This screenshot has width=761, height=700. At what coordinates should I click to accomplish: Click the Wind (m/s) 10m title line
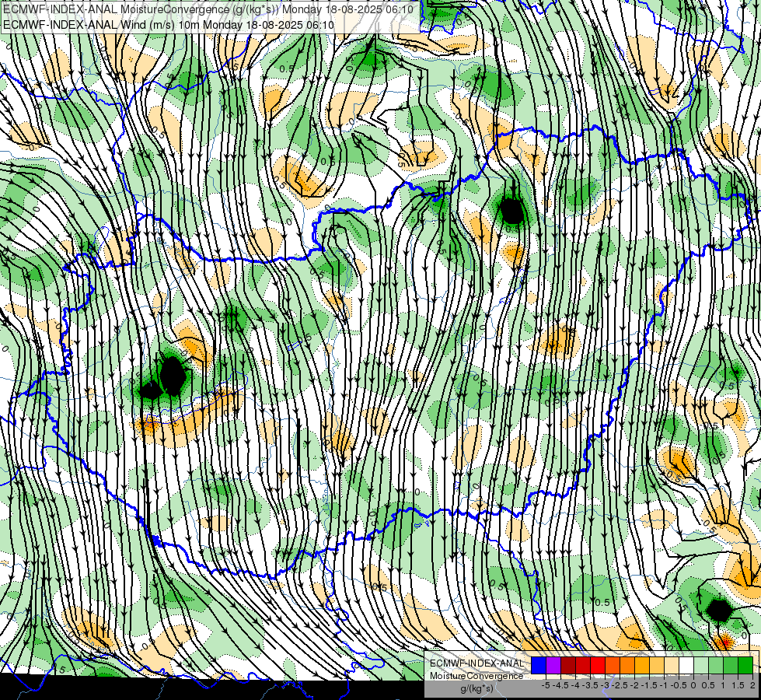click(x=169, y=25)
